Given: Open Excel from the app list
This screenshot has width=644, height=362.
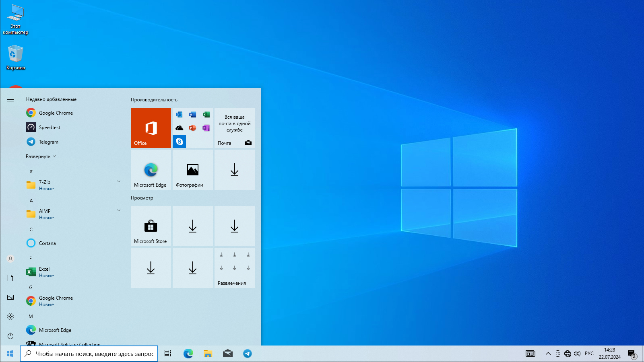Looking at the screenshot, I should (x=44, y=272).
